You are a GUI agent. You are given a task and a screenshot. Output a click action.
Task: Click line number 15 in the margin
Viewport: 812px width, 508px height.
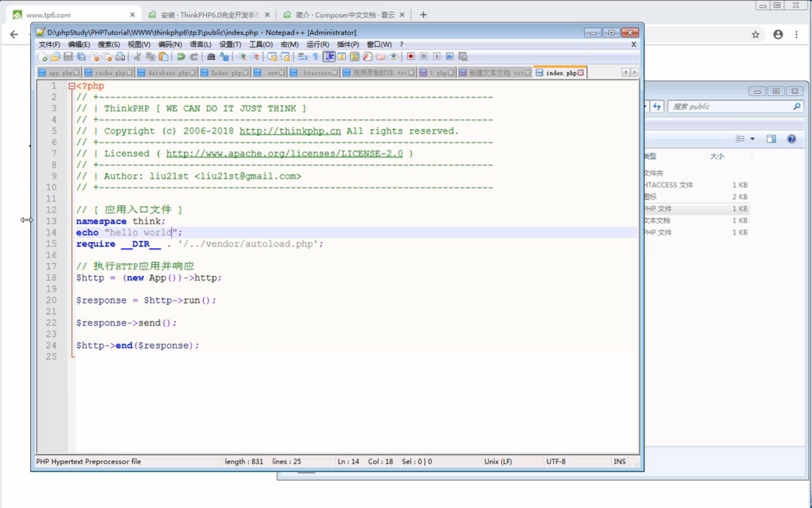[51, 244]
